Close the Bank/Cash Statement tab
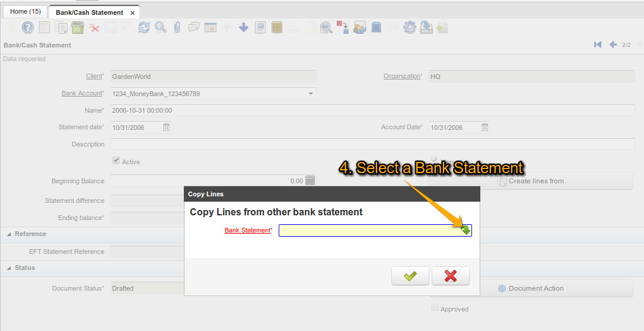This screenshot has width=644, height=331. [132, 12]
